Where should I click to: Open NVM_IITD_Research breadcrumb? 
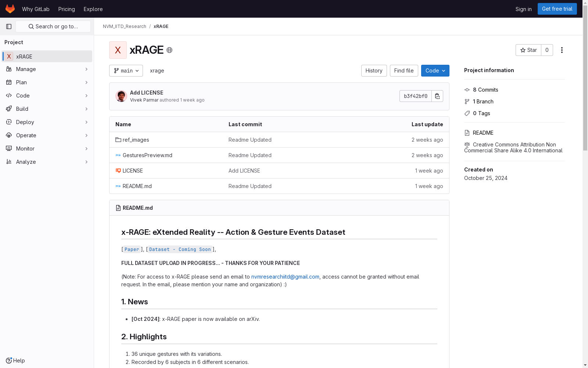[x=125, y=26]
